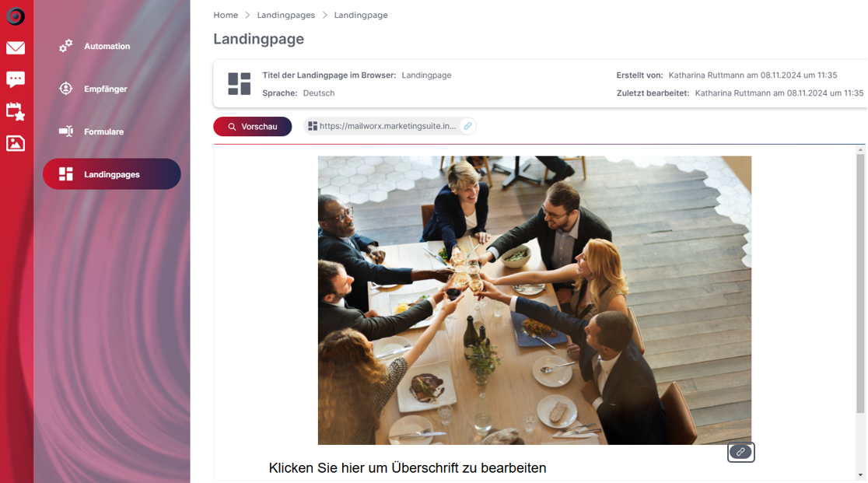Image resolution: width=868 pixels, height=483 pixels.
Task: Click the restaurant toast image
Action: (x=534, y=300)
